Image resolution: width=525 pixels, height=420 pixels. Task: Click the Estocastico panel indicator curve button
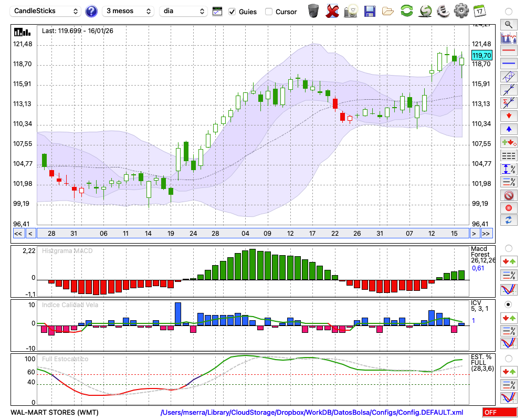[x=509, y=397]
